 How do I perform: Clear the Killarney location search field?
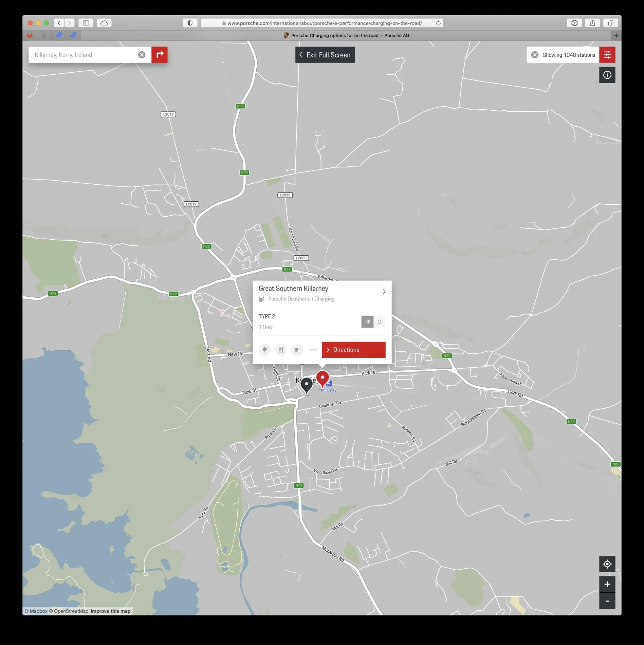click(x=142, y=55)
